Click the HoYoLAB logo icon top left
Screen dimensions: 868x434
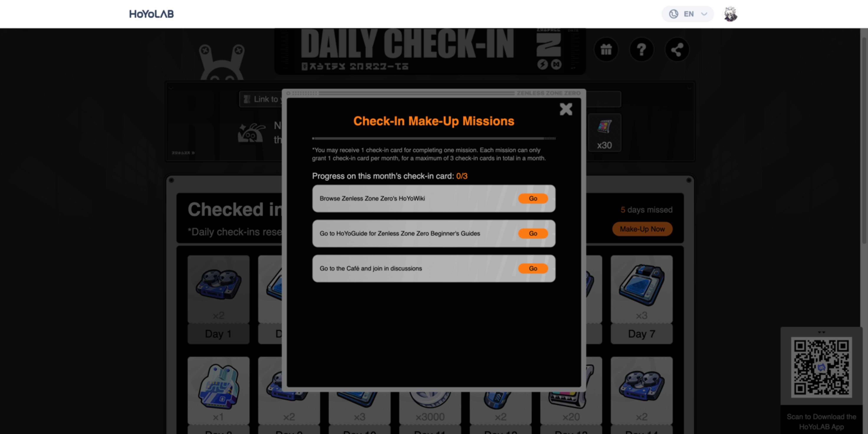click(152, 14)
